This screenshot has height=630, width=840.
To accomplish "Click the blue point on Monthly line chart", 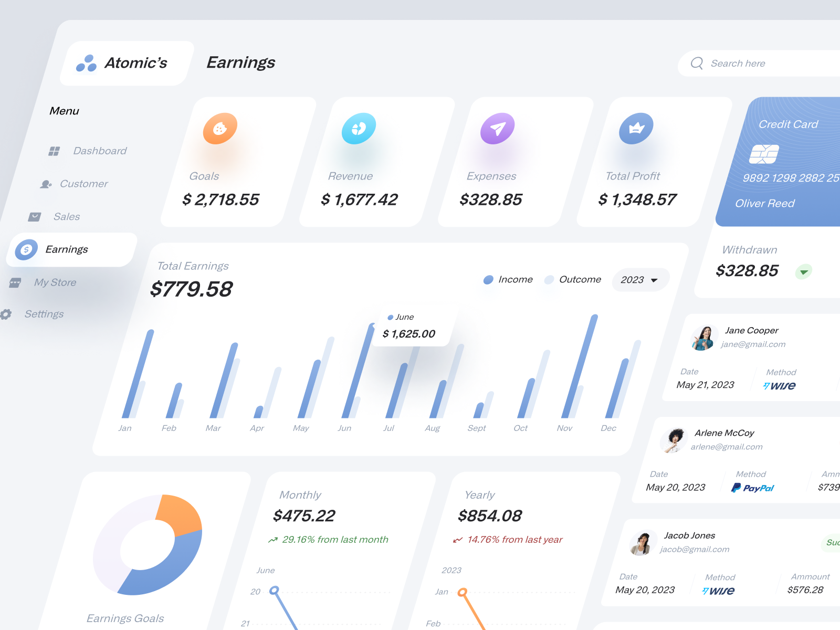I will coord(274,591).
